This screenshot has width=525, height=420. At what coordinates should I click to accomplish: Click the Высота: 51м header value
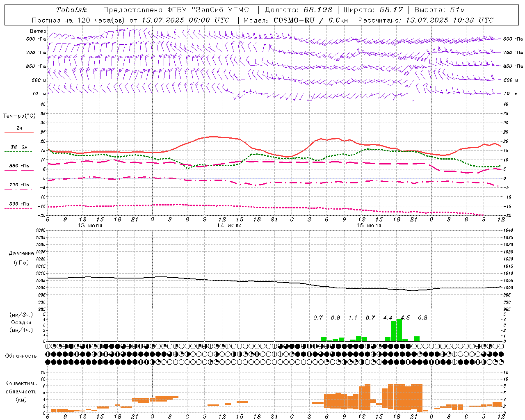[439, 10]
